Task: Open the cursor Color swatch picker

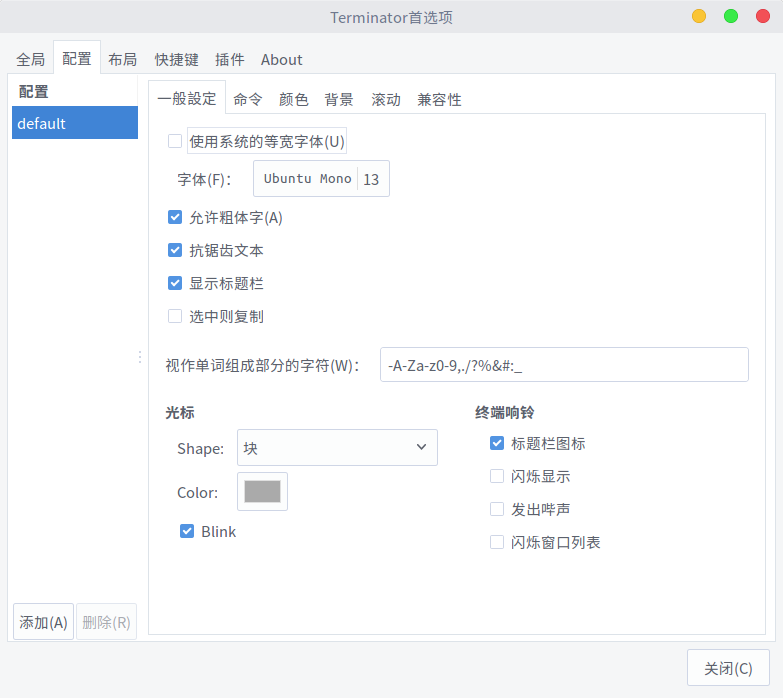Action: click(x=262, y=491)
